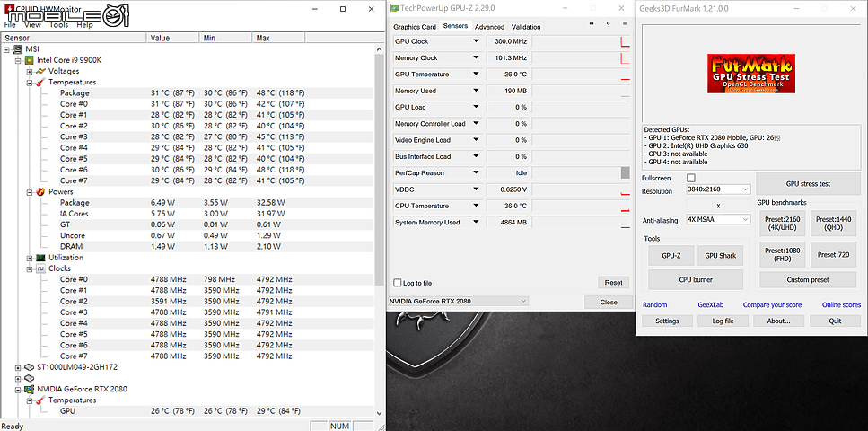Click the FurMark GPU Stress Test logo banner

pos(751,73)
